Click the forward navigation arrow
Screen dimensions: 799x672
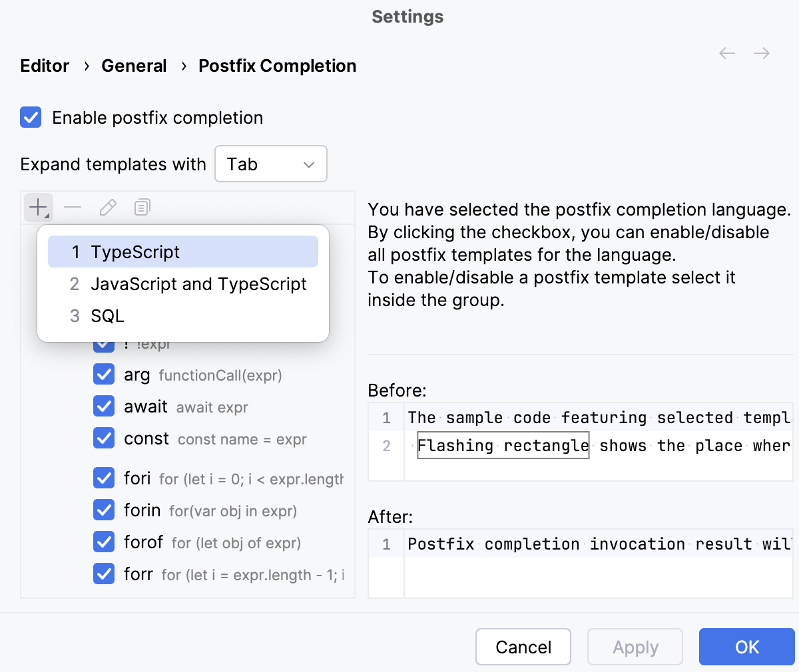coord(761,53)
